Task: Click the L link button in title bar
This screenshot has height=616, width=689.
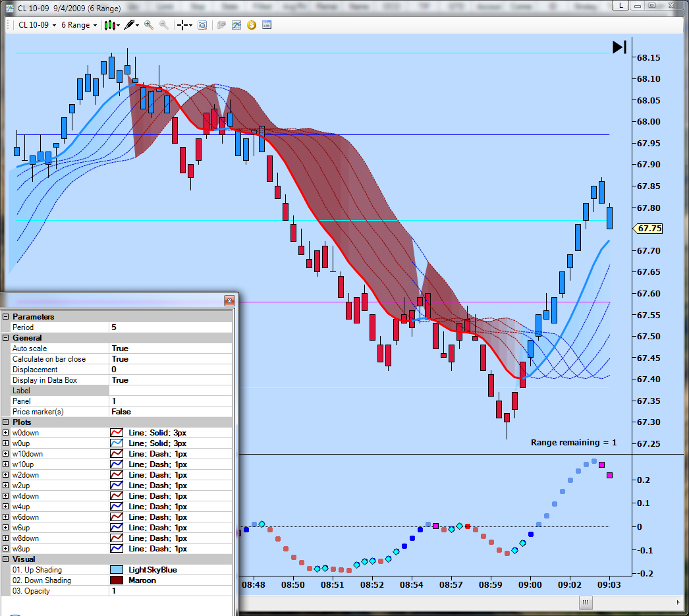Action: tap(620, 5)
